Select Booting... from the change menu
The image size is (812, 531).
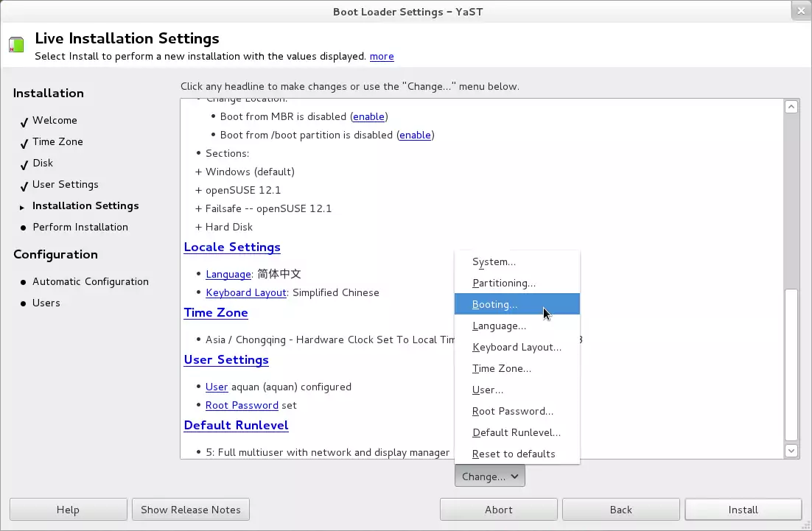(x=494, y=304)
